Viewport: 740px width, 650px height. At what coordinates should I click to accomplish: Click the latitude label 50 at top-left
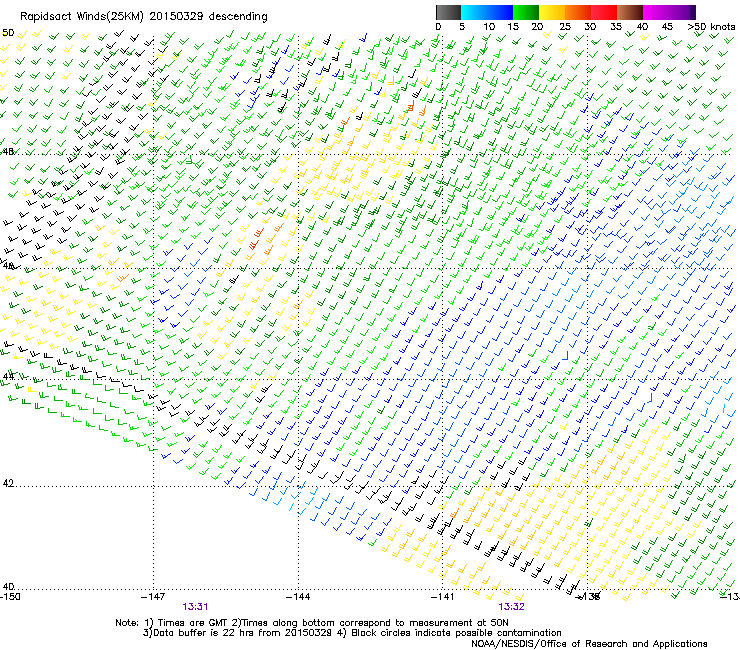tap(8, 33)
